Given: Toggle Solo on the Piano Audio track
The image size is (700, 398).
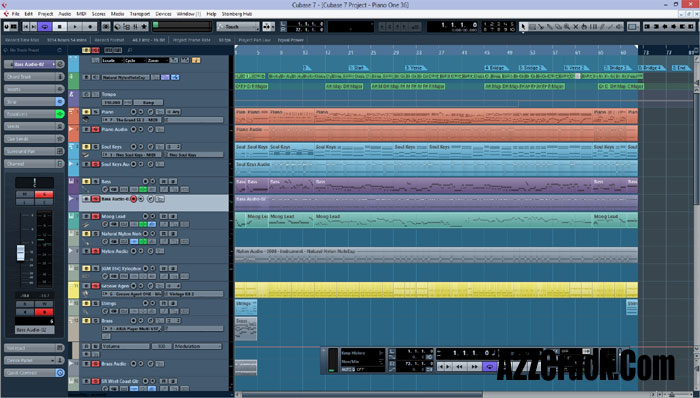Looking at the screenshot, I should click(95, 129).
